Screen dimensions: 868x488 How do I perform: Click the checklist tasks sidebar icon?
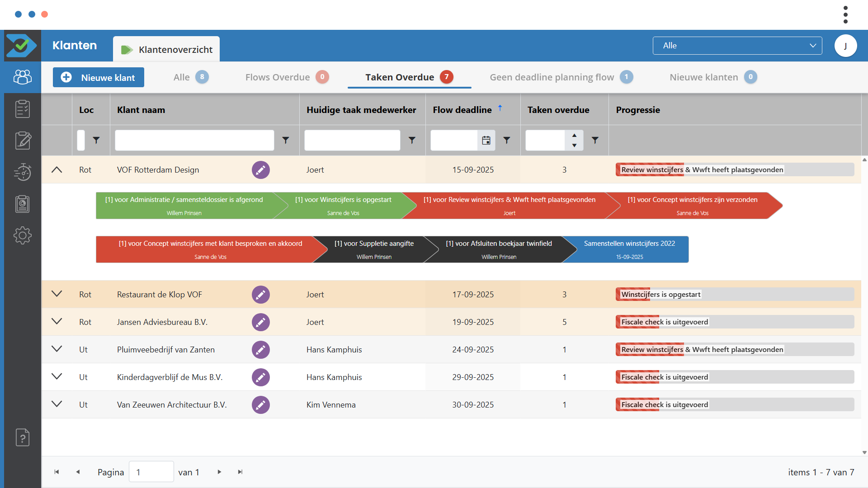[22, 109]
